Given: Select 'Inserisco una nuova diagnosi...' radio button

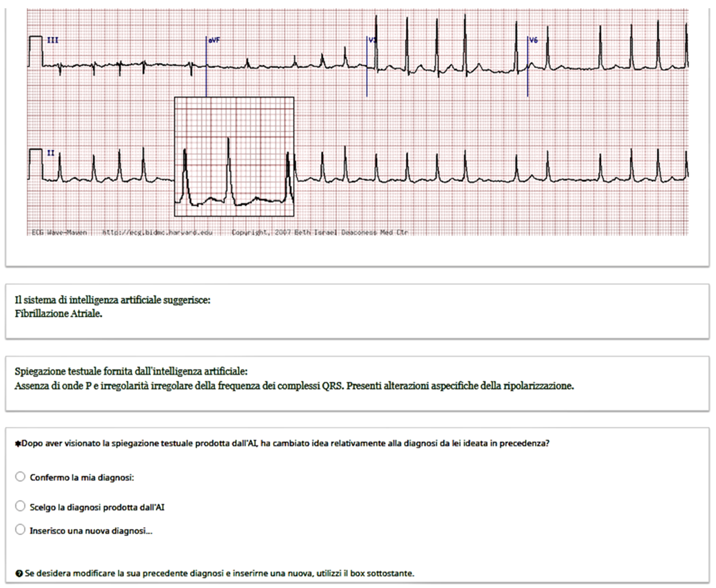Looking at the screenshot, I should point(20,529).
